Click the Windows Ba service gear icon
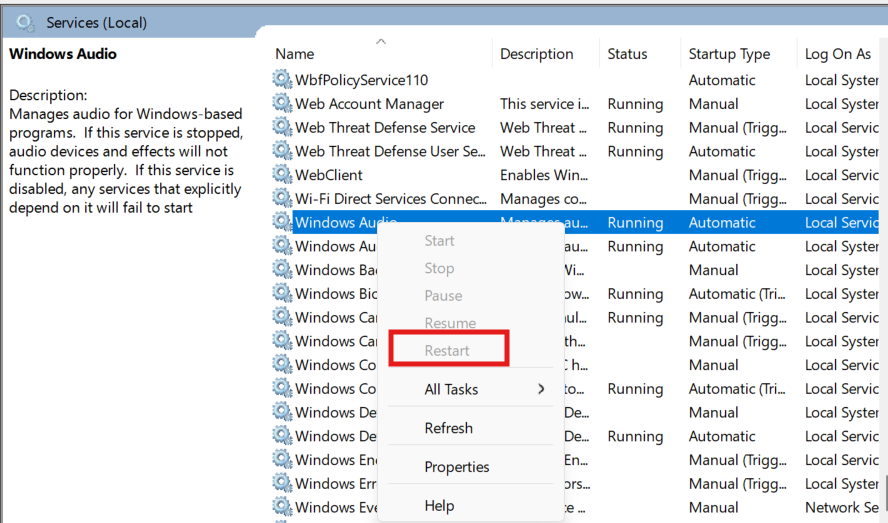Screen dimensions: 888x523 (281, 270)
